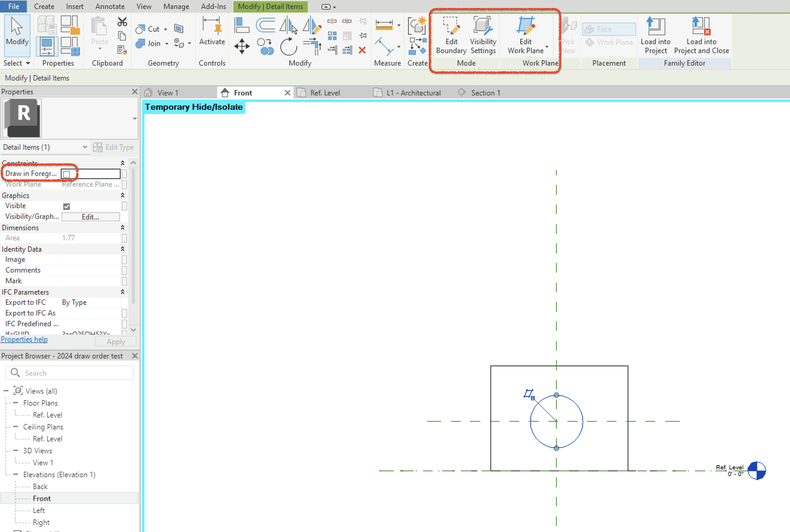The height and width of the screenshot is (532, 790).
Task: Switch to the Ref. Level view tab
Action: coord(325,92)
